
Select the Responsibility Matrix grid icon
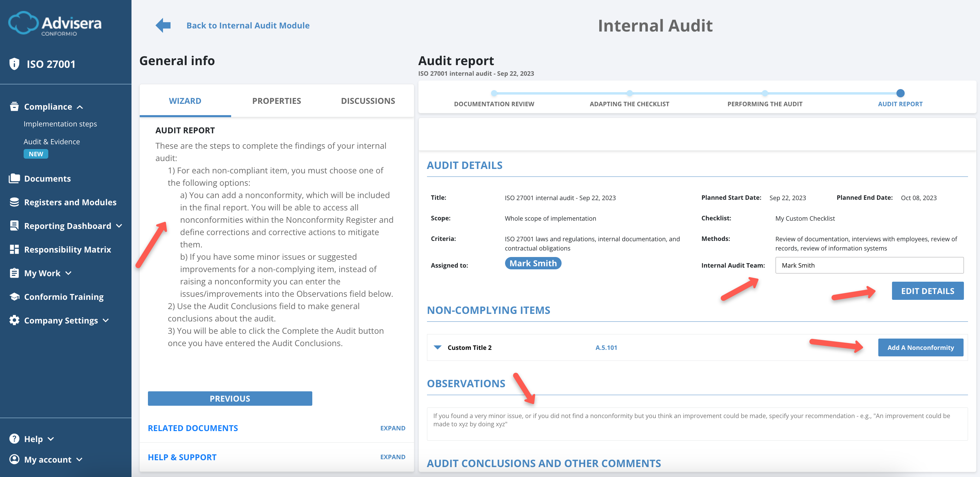point(14,249)
